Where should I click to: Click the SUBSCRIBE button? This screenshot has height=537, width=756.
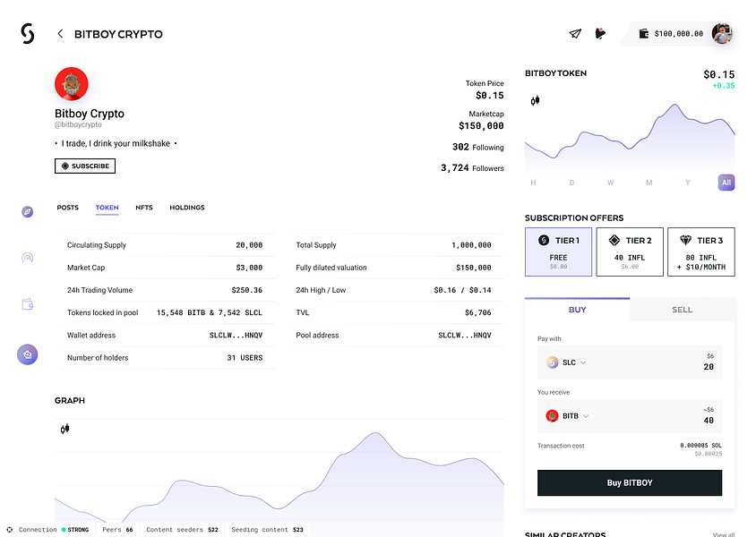85,166
